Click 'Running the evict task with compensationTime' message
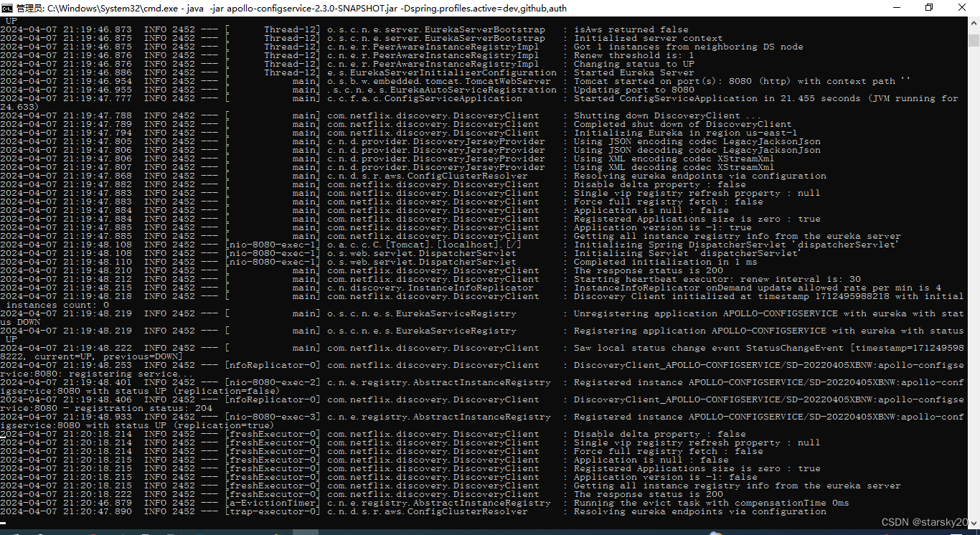 point(711,503)
